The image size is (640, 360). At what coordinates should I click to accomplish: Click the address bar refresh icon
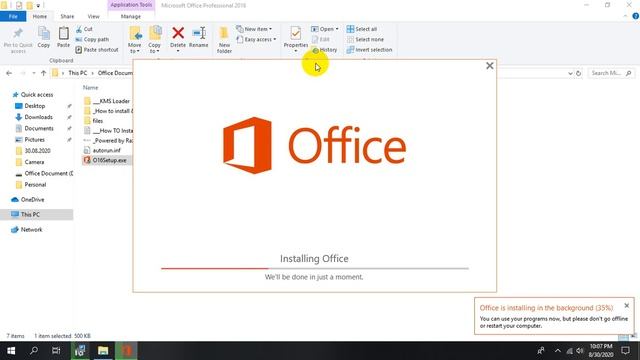pyautogui.click(x=578, y=73)
